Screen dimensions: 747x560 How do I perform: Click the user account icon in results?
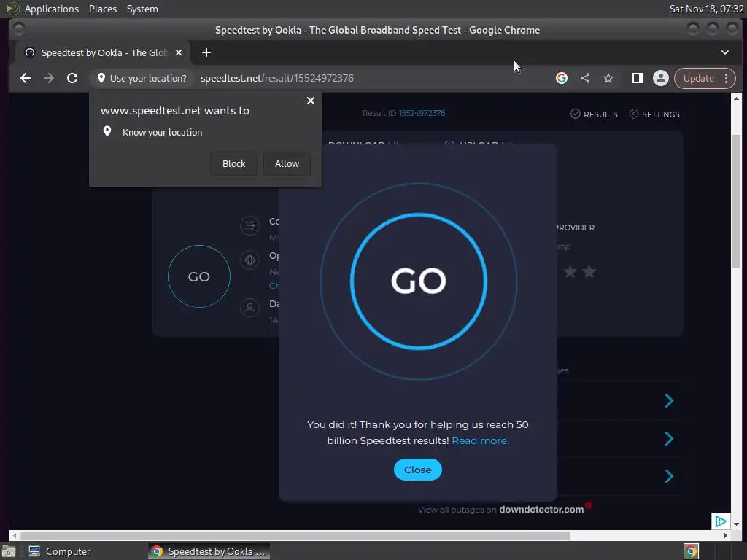249,308
